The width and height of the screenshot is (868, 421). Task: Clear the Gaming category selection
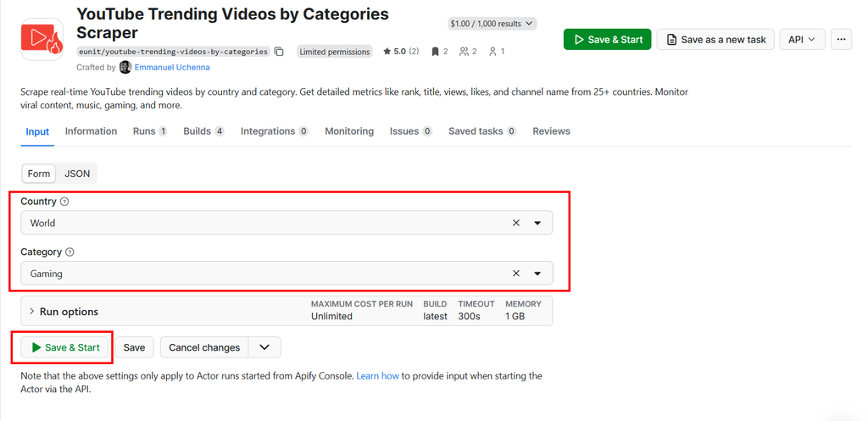point(516,274)
